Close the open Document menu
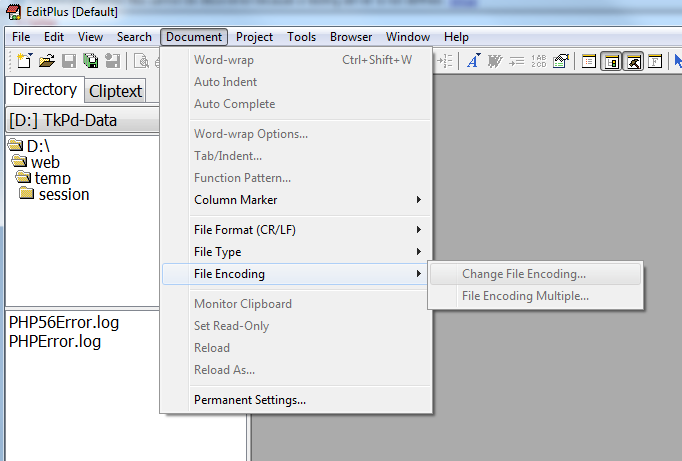The height and width of the screenshot is (461, 682). [194, 37]
